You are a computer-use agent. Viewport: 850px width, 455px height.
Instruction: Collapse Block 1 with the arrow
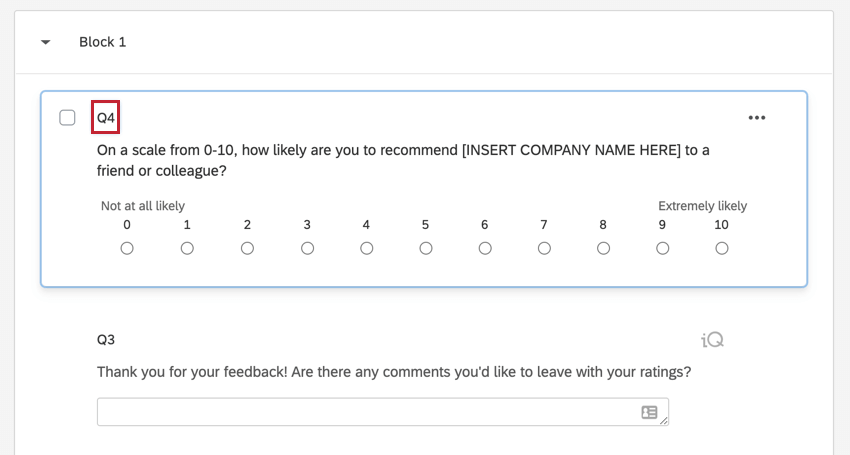pyautogui.click(x=45, y=43)
